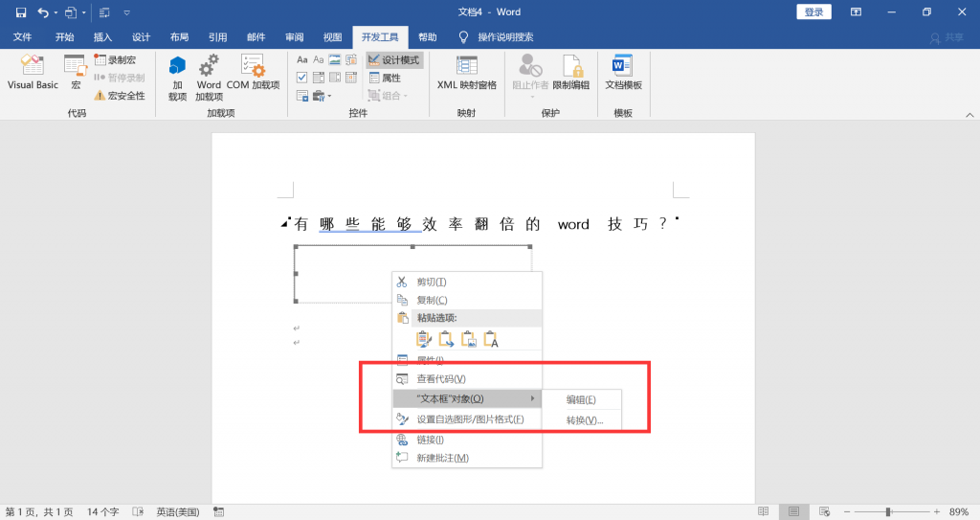
Task: Insert drop-down list content control
Action: [x=335, y=78]
